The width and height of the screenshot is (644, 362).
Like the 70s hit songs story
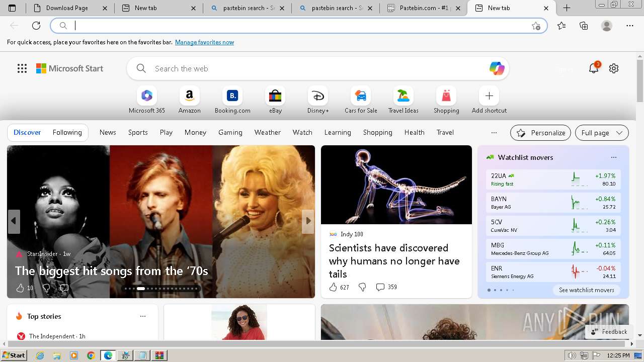coord(20,288)
